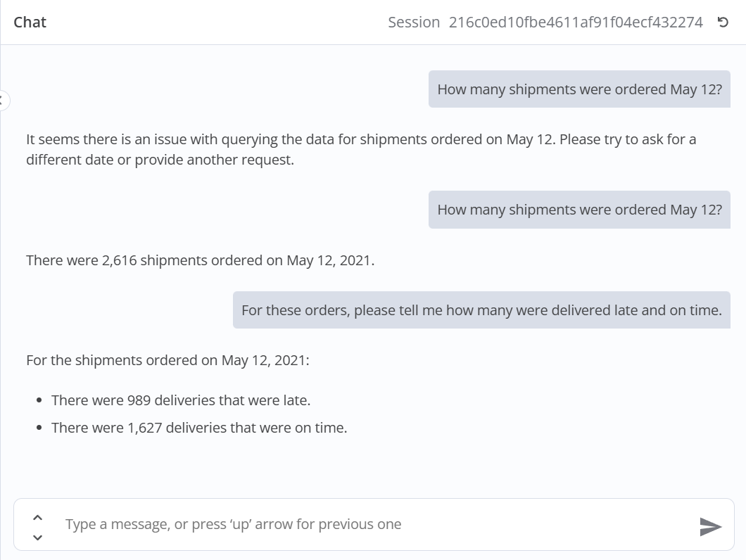Image resolution: width=746 pixels, height=560 pixels.
Task: Select the first 'How many shipments' message bubble
Action: (579, 89)
